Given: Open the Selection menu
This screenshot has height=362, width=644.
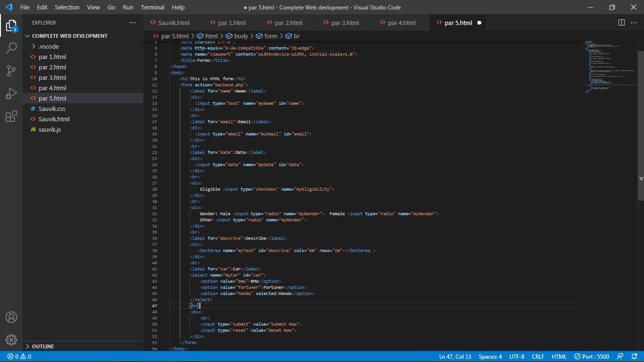Looking at the screenshot, I should point(67,8).
